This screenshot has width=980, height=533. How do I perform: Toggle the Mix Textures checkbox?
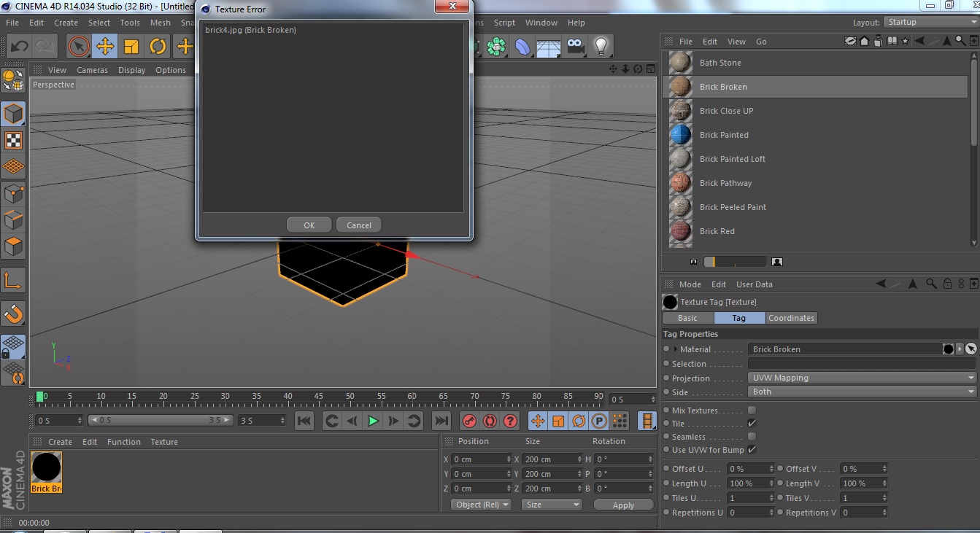coord(752,411)
